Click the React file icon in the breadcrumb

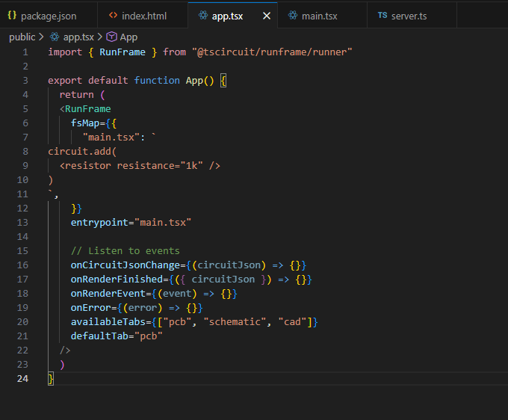55,37
